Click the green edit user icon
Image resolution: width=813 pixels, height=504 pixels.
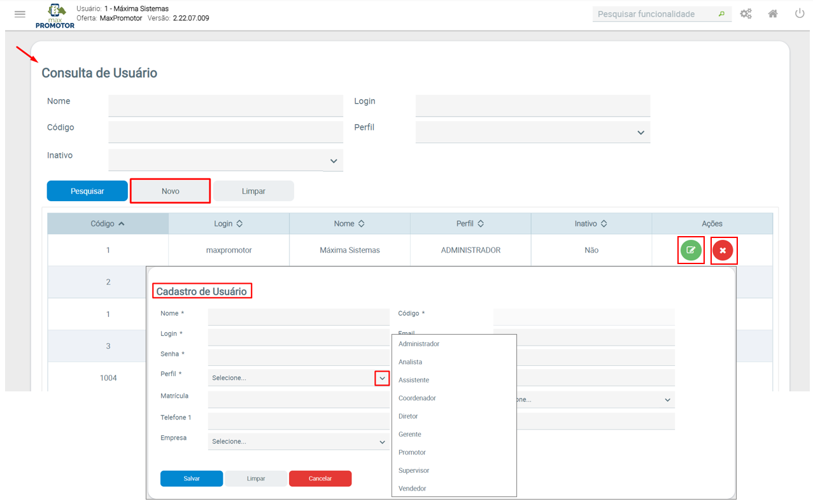pyautogui.click(x=691, y=250)
